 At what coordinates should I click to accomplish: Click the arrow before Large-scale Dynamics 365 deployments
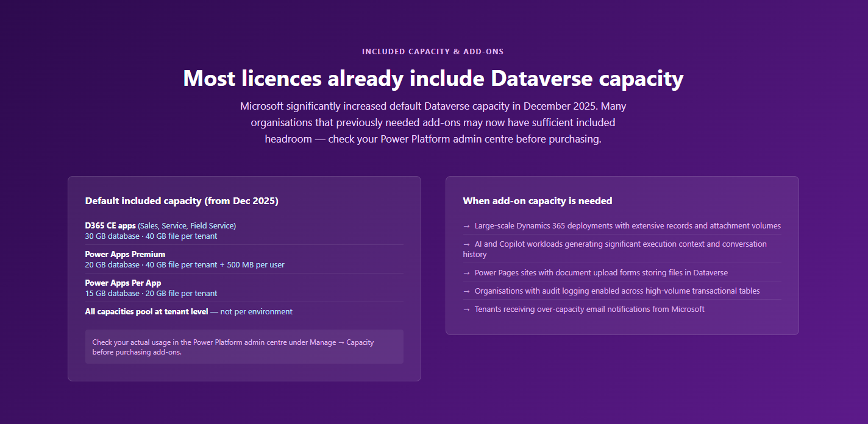point(466,226)
